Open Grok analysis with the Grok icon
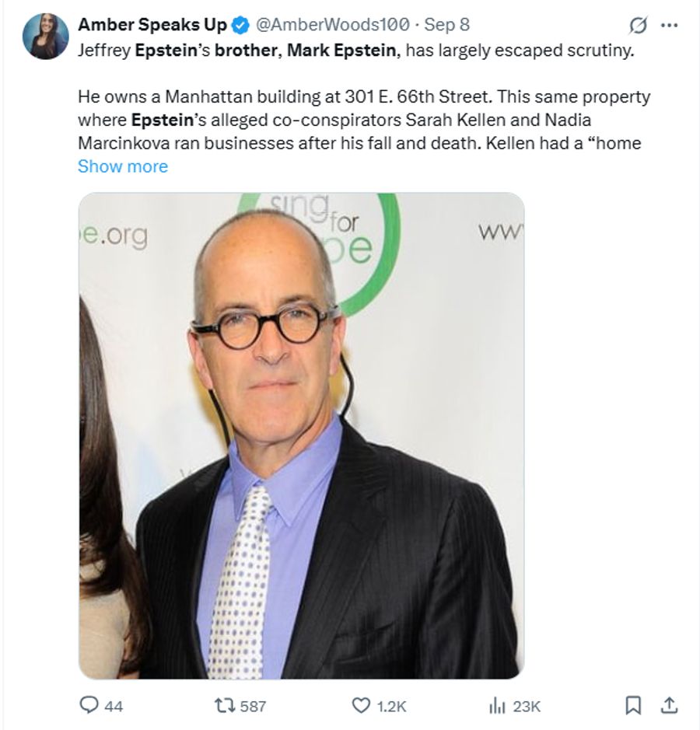Viewport: 700px width, 730px height. click(638, 26)
